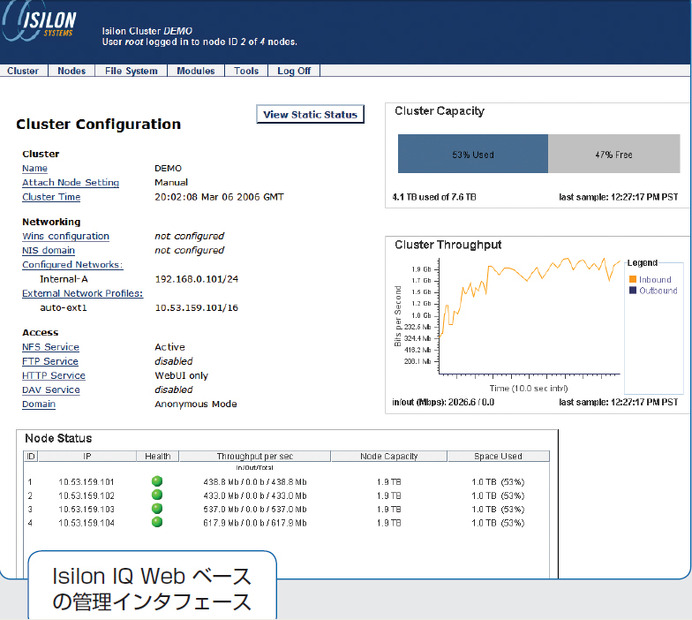692x620 pixels.
Task: Open the NIS domain link
Action: pos(49,250)
